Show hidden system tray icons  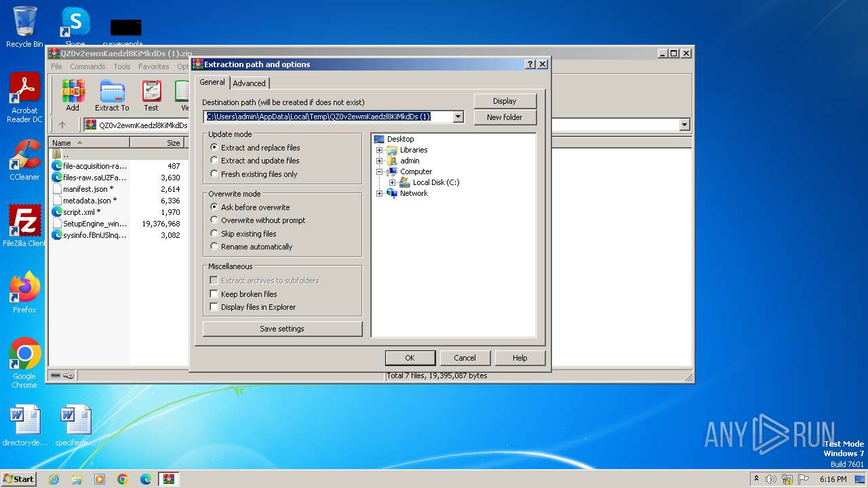[756, 479]
